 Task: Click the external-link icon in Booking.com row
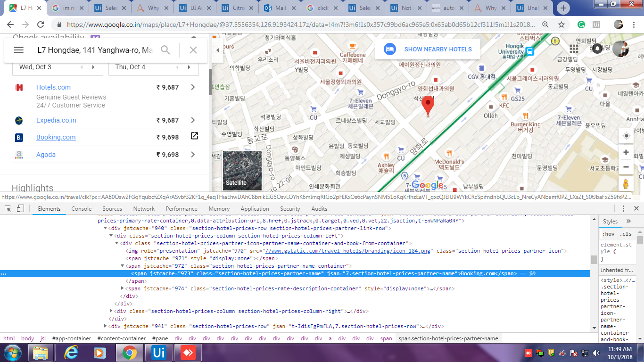pyautogui.click(x=194, y=136)
